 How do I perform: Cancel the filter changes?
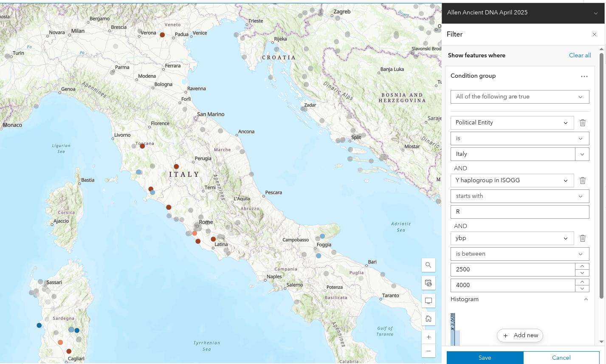(561, 358)
